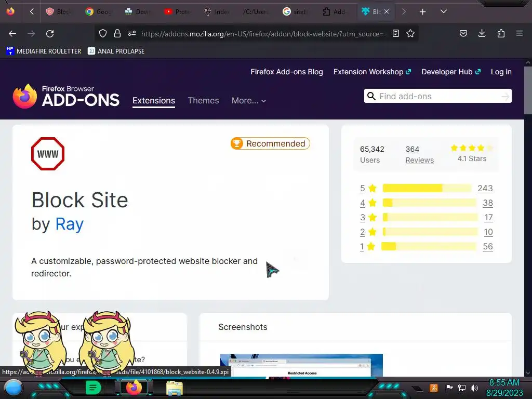532x399 pixels.
Task: Click the Firefox Browser ADD-ONS logo
Action: 66,96
